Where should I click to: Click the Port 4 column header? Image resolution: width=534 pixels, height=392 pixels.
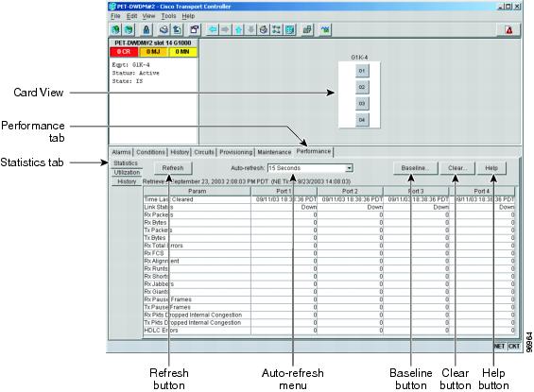point(482,191)
